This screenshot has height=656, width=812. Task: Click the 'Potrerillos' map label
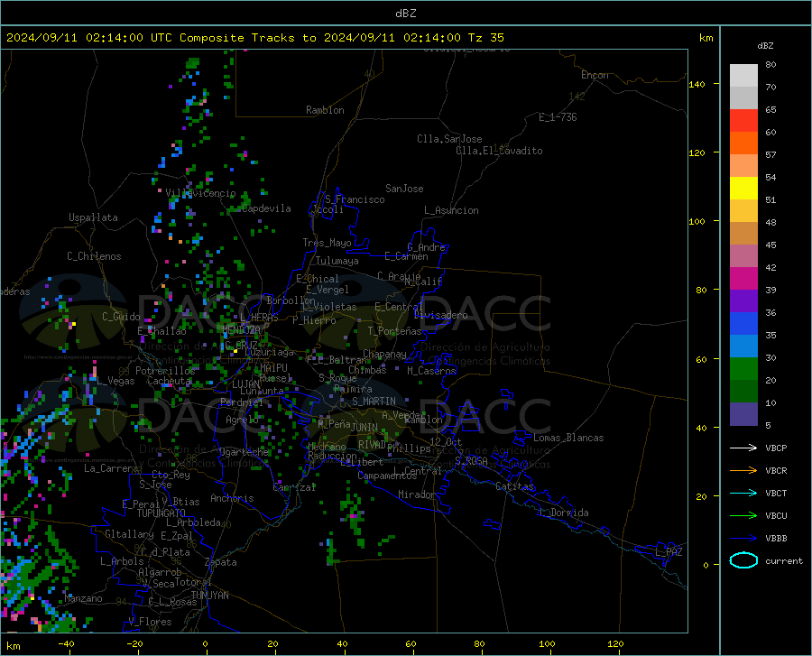point(165,371)
